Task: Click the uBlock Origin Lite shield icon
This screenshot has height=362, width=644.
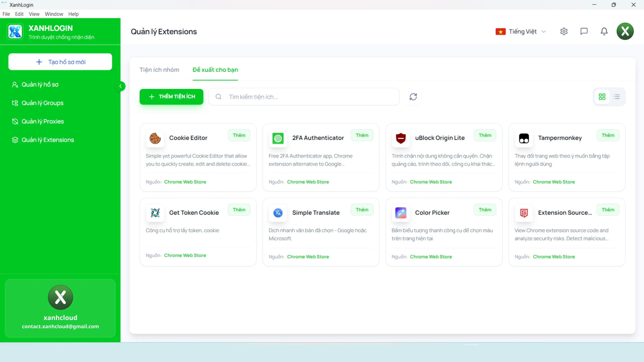Action: click(x=401, y=138)
